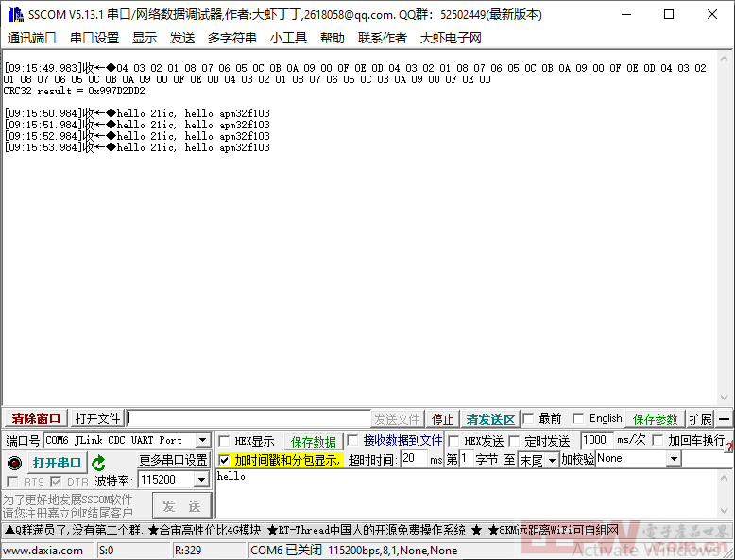
Task: Toggle the English checkbox
Action: pos(578,418)
